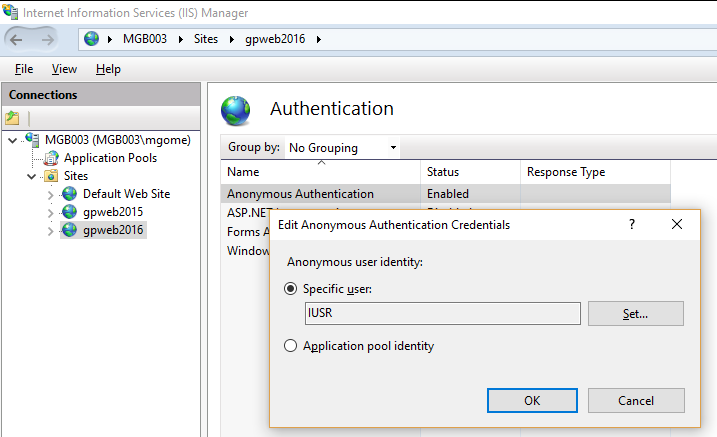
Task: Click the gpweb2015 globe icon
Action: (70, 212)
